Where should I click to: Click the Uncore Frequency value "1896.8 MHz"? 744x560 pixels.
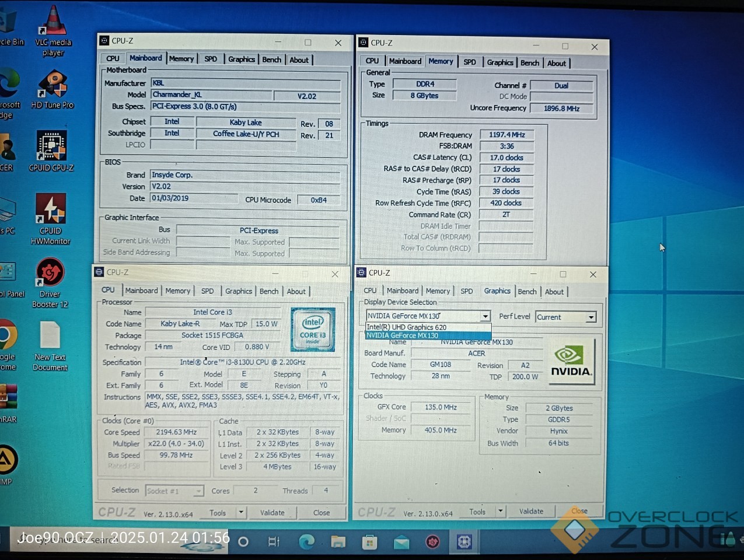(x=561, y=108)
